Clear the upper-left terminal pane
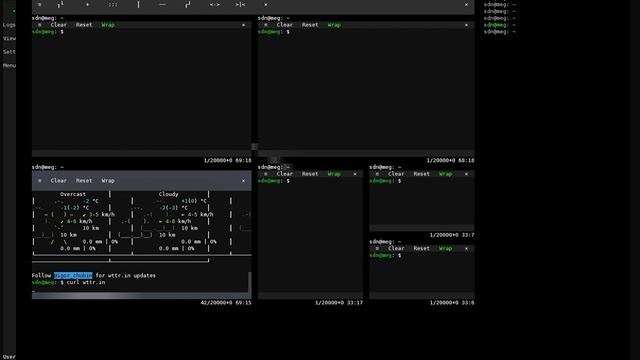640x360 pixels. [x=58, y=25]
